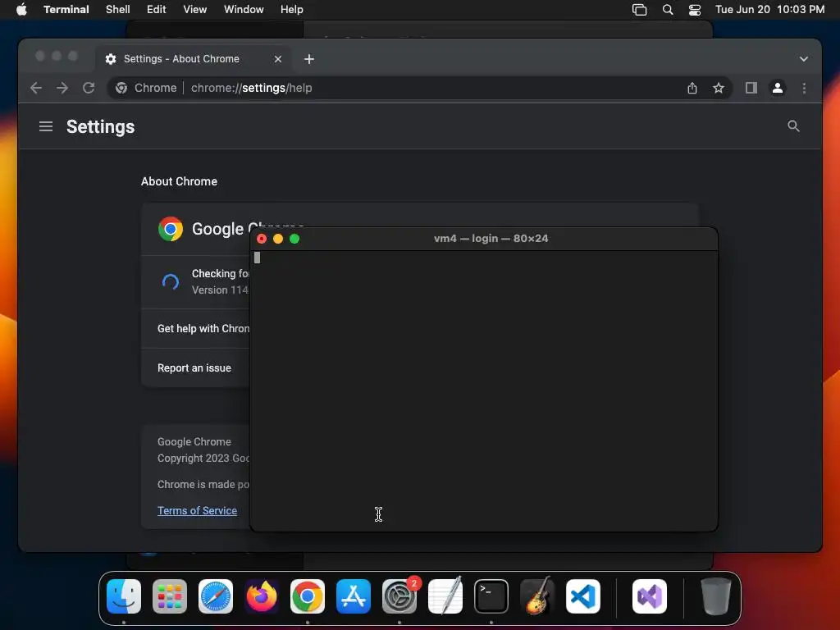The height and width of the screenshot is (630, 840).
Task: Open Finder from the Dock
Action: pos(124,596)
